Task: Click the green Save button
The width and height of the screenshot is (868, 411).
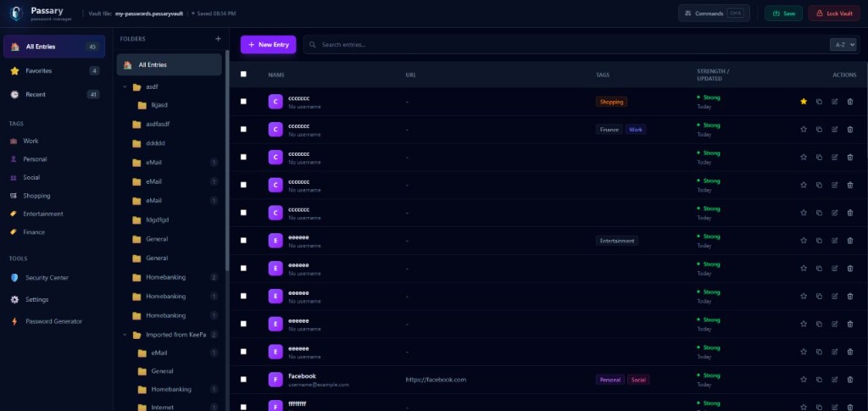Action: 783,14
